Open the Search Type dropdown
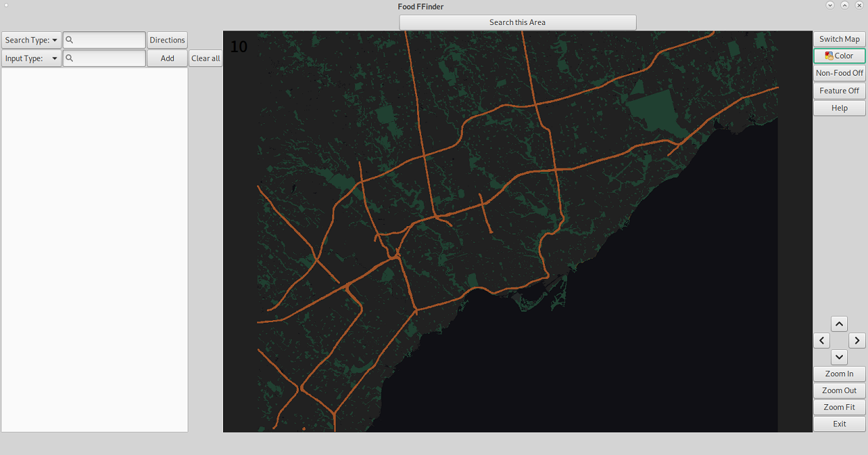 (31, 40)
